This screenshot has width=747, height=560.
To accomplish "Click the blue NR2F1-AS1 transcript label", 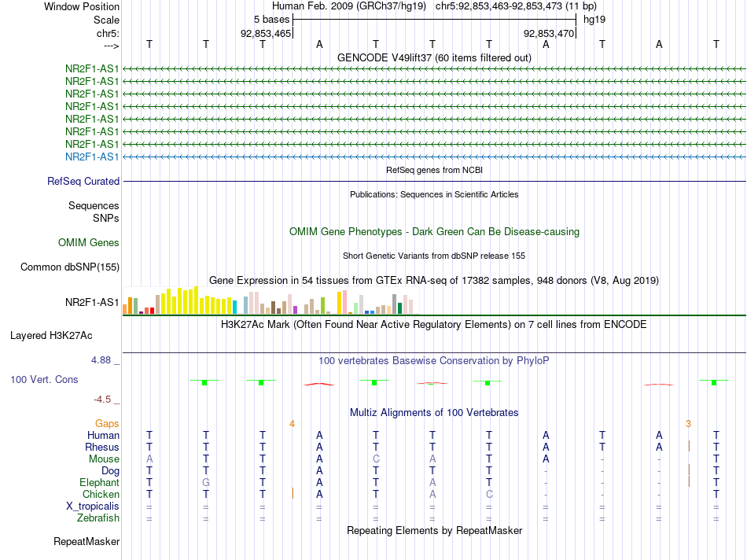I will pyautogui.click(x=92, y=157).
